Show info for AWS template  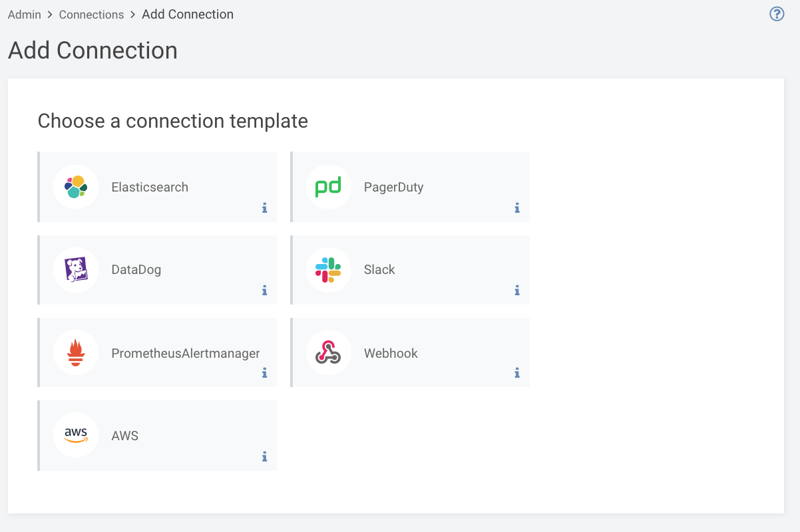point(264,457)
